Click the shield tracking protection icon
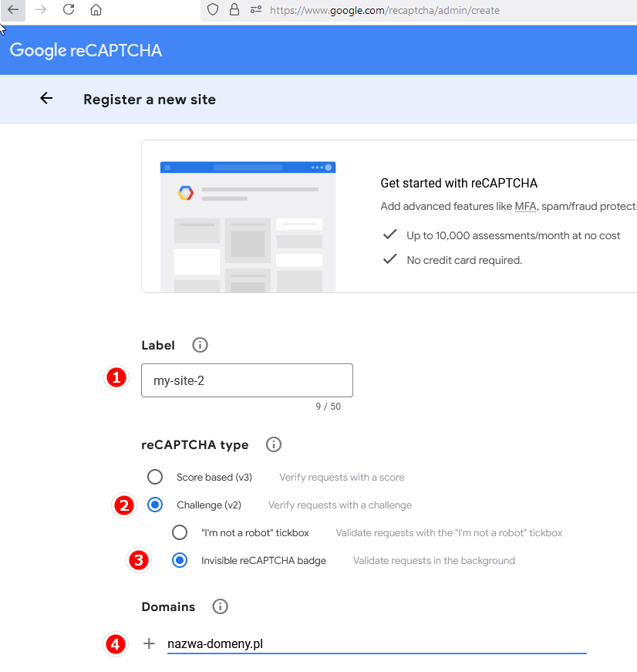This screenshot has width=637, height=672. [x=214, y=10]
